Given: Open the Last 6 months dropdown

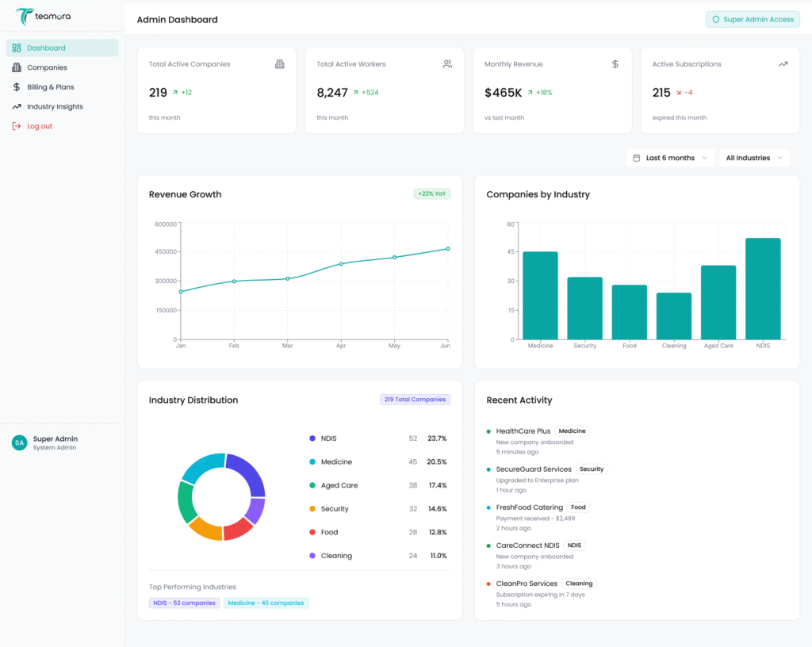Looking at the screenshot, I should (x=671, y=158).
